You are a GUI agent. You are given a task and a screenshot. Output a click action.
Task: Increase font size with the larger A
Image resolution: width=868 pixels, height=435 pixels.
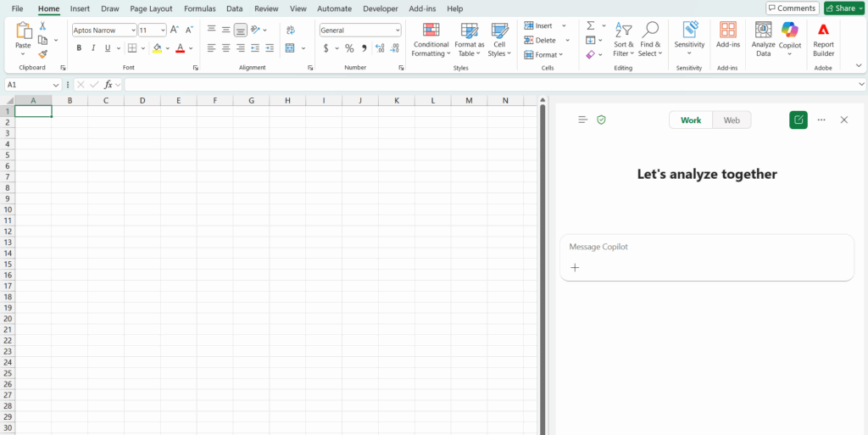pyautogui.click(x=175, y=30)
